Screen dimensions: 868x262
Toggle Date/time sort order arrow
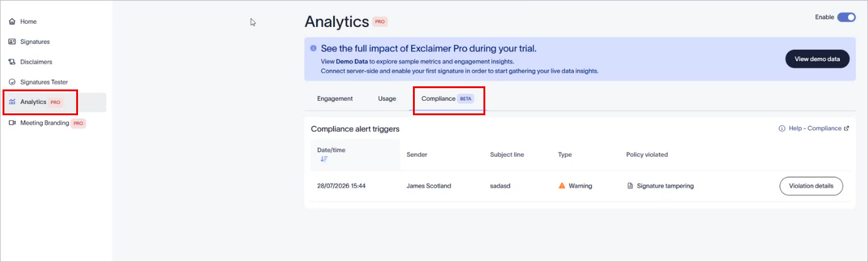pos(324,159)
